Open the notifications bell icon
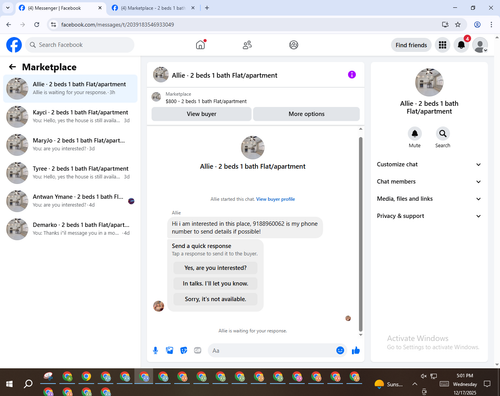Screen dimensions: 500x396 461,45
